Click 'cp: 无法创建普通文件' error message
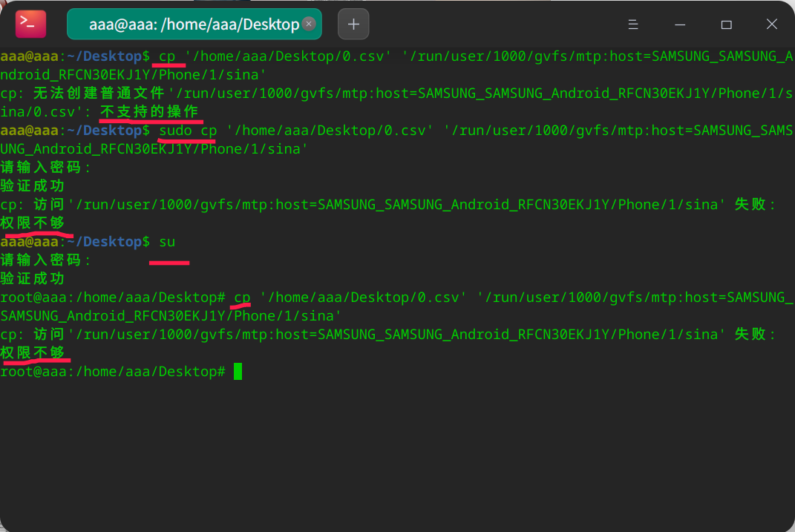 82,93
